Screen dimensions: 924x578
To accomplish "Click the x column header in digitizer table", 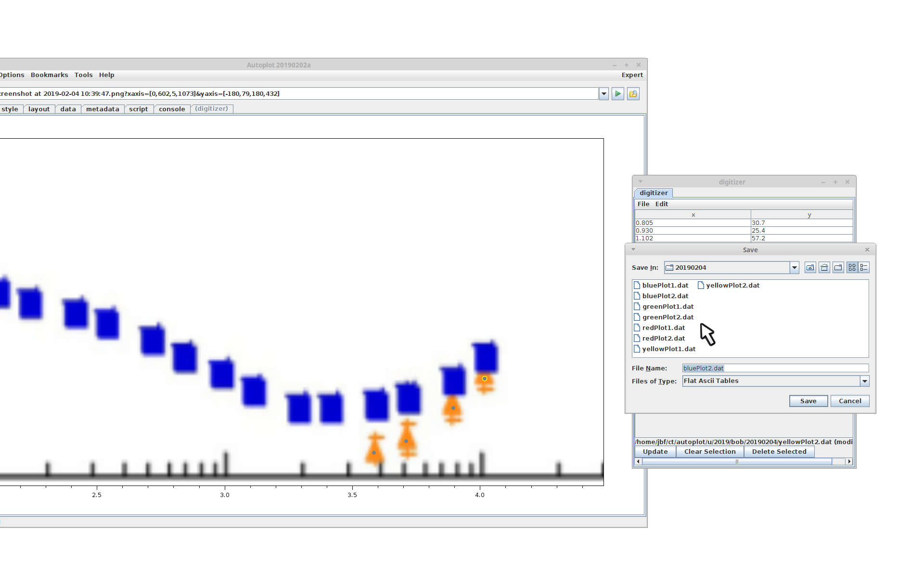I will tap(693, 215).
